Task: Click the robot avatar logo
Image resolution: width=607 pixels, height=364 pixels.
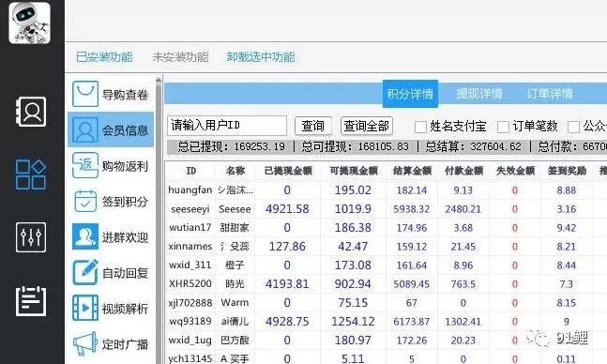Action: click(29, 23)
